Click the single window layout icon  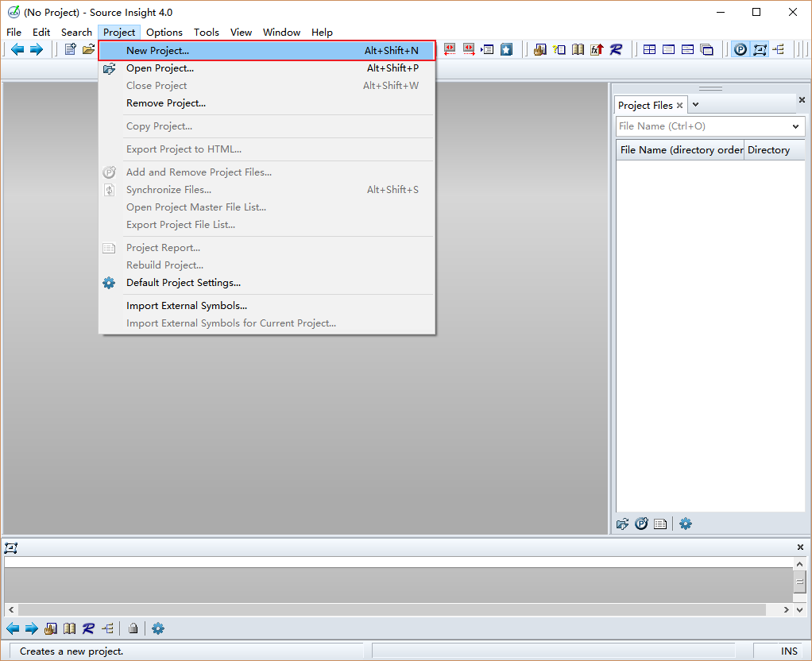point(668,50)
